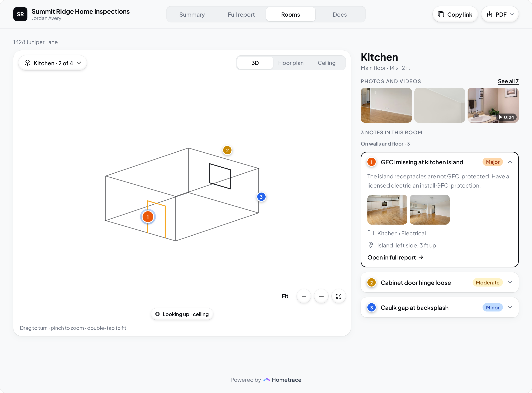Collapse the GFCI missing note card
Viewport: 532px width, 393px height.
510,162
